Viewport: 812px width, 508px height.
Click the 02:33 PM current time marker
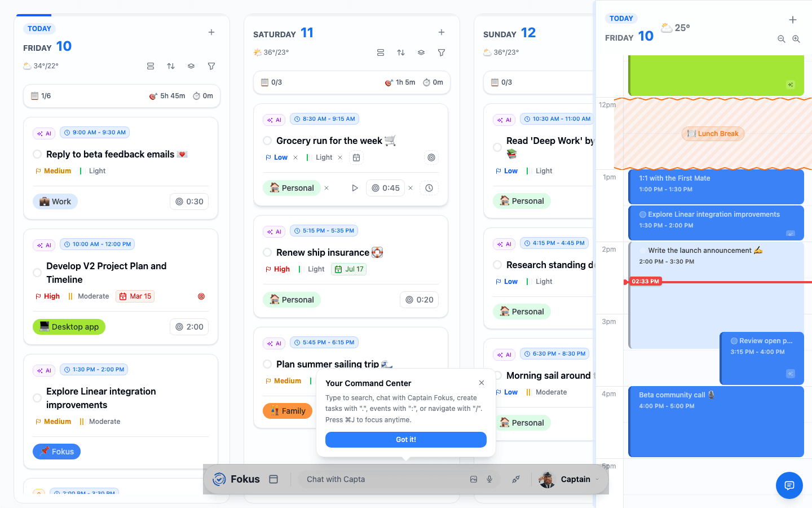tap(645, 281)
